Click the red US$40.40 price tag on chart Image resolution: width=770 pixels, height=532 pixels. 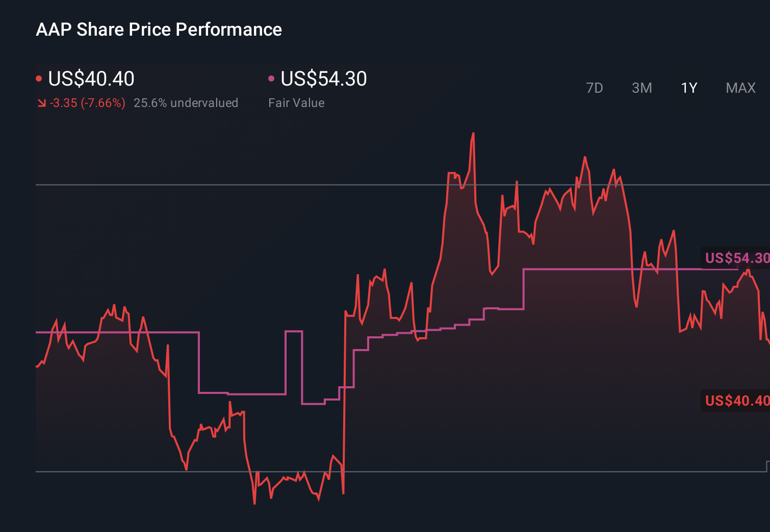(x=736, y=401)
